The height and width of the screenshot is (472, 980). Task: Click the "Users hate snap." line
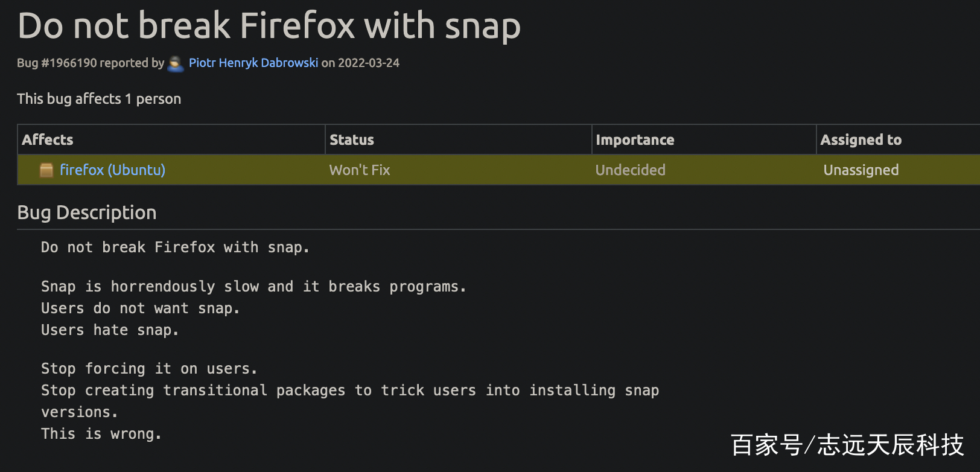[110, 330]
